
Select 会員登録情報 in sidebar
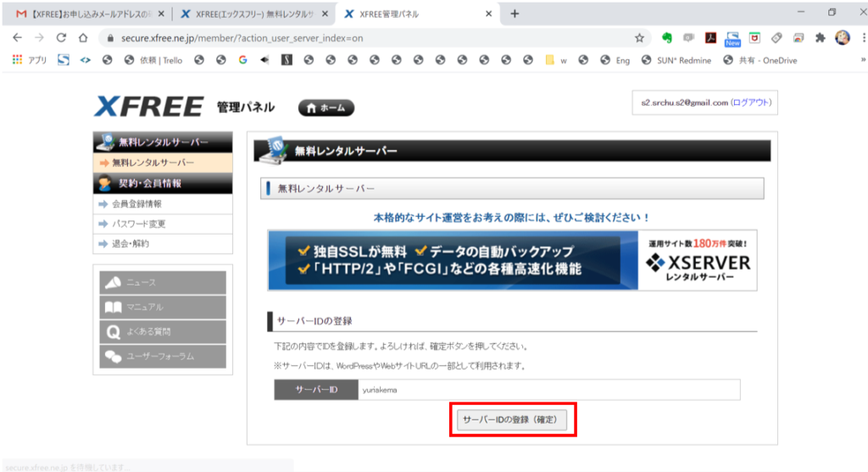point(136,204)
